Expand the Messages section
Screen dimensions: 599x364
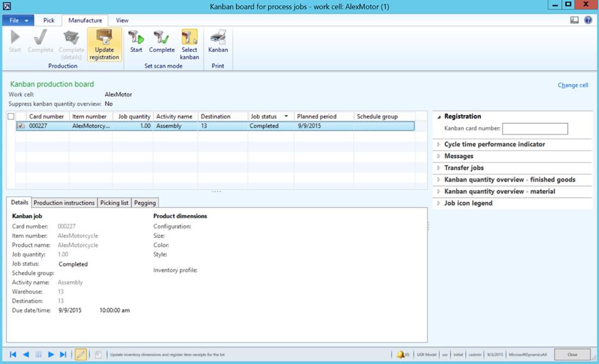click(438, 156)
